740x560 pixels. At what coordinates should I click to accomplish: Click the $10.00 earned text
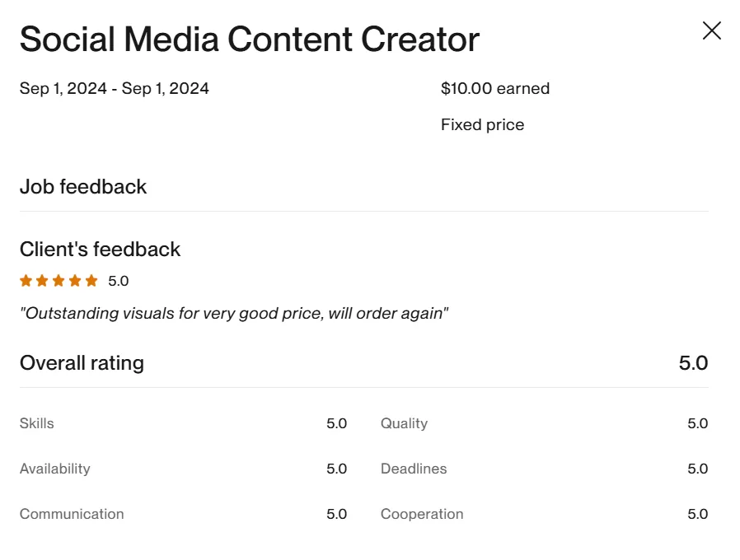click(x=495, y=88)
